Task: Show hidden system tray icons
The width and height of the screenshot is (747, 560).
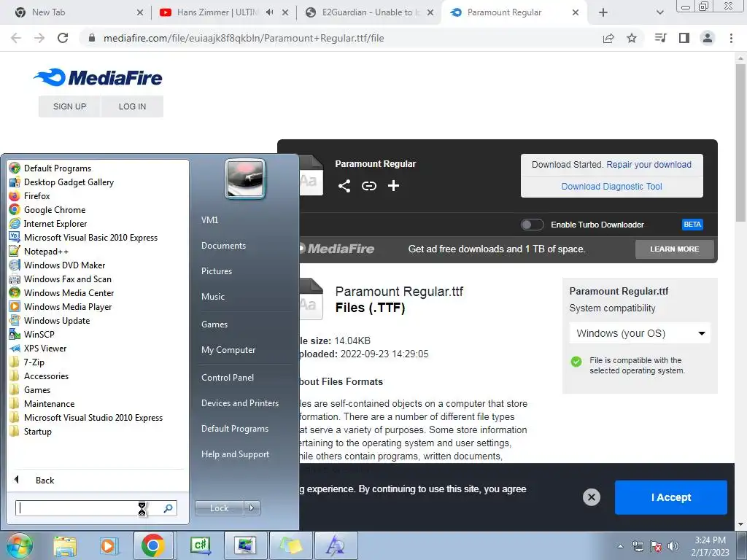Action: click(620, 546)
